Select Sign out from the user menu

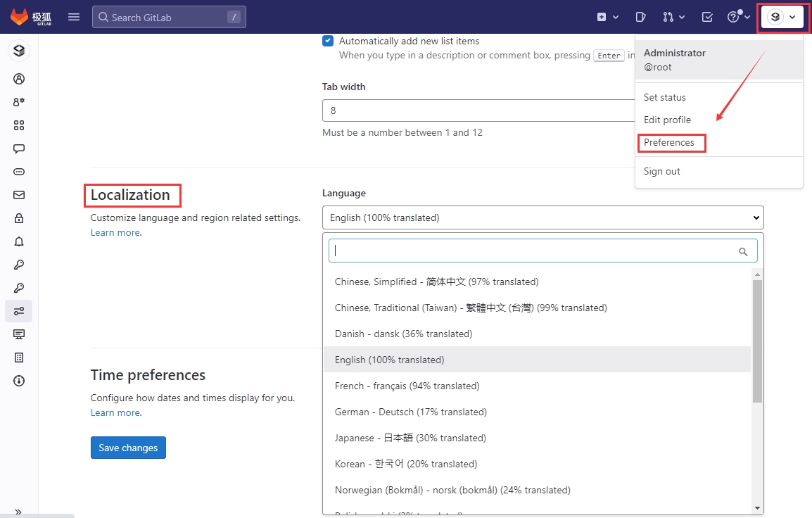point(661,171)
